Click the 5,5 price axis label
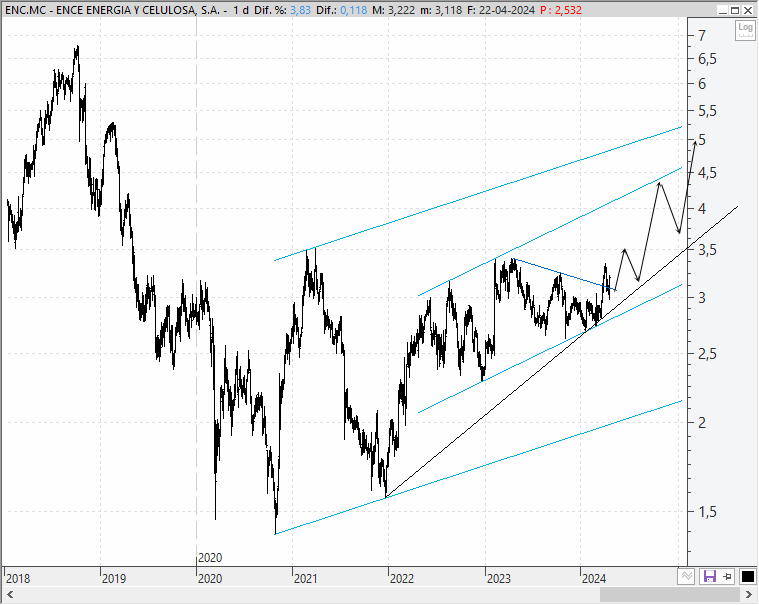The width and height of the screenshot is (759, 605). tap(707, 111)
